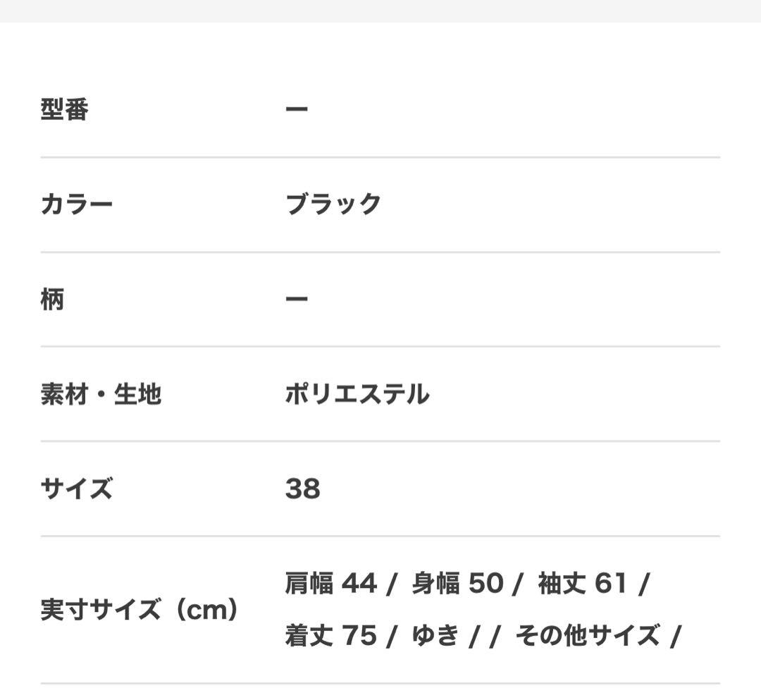Select the 素材・生地 label
This screenshot has width=761, height=700.
(101, 394)
